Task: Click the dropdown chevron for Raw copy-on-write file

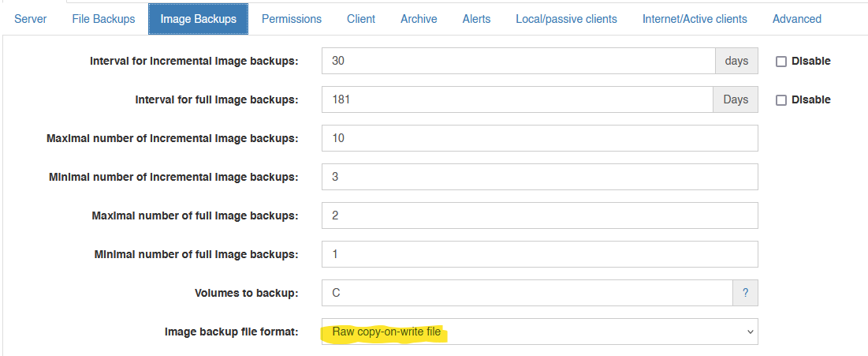Action: (750, 332)
